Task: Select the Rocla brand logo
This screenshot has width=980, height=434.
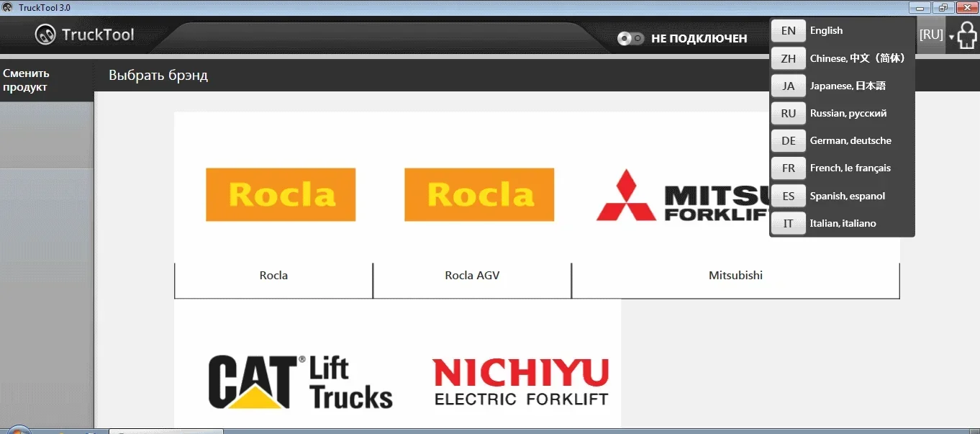Action: (281, 194)
